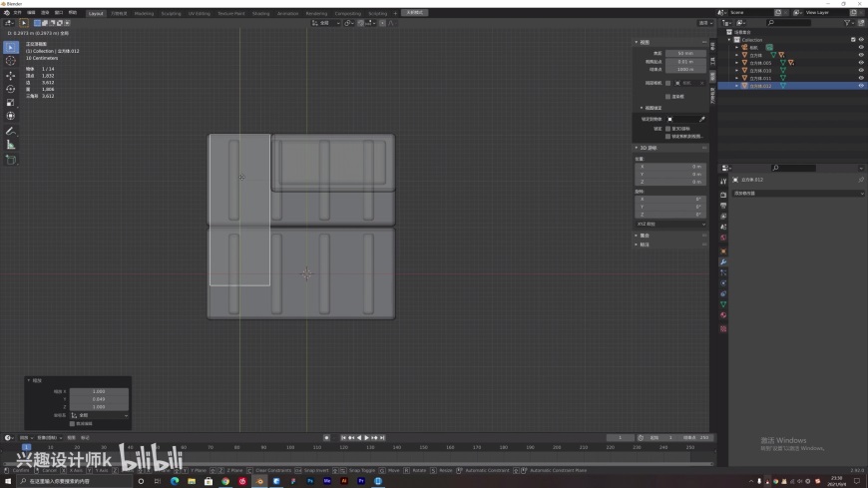
Task: Open the Modifier properties wrench tab
Action: click(723, 262)
